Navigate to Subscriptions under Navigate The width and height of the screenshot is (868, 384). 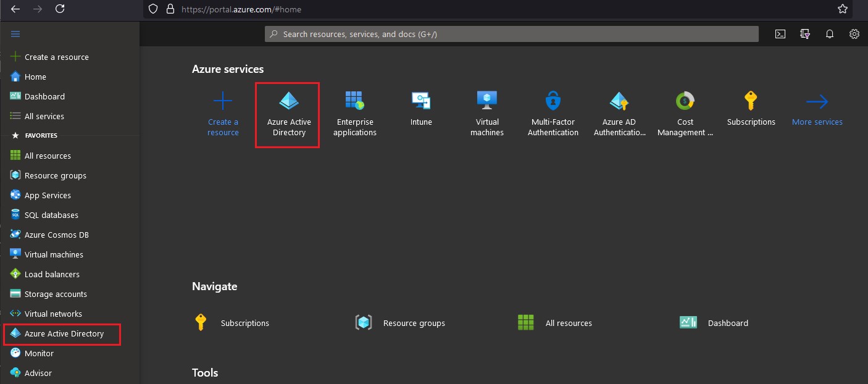point(232,323)
